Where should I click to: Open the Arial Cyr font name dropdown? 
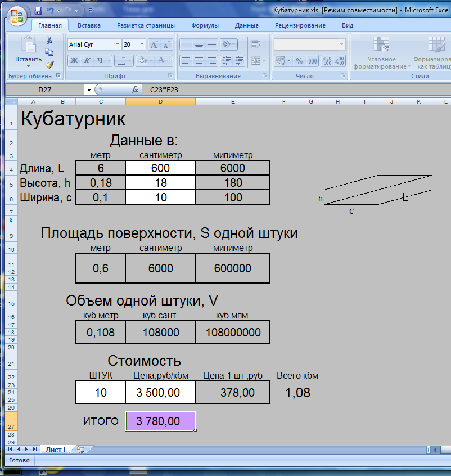[x=118, y=44]
